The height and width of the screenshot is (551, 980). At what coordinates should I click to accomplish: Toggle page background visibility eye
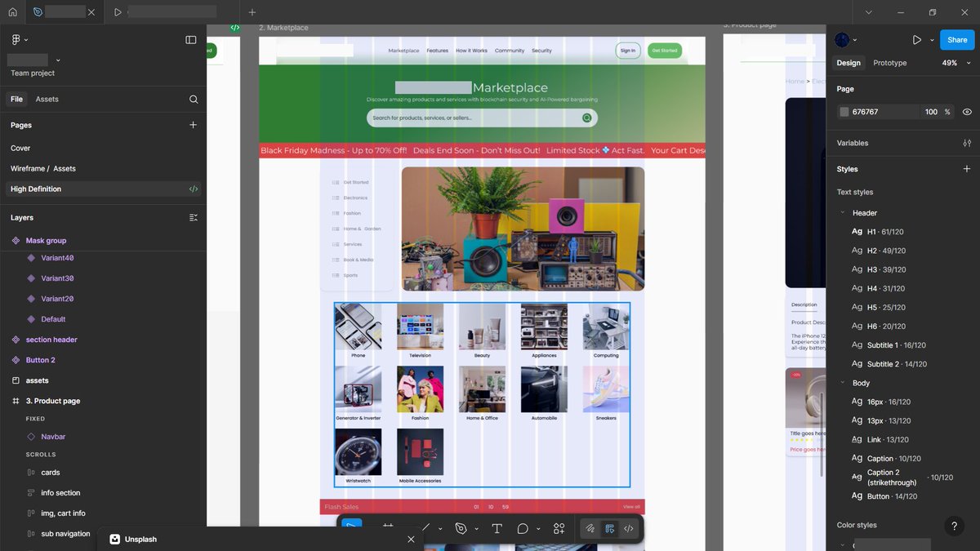967,112
